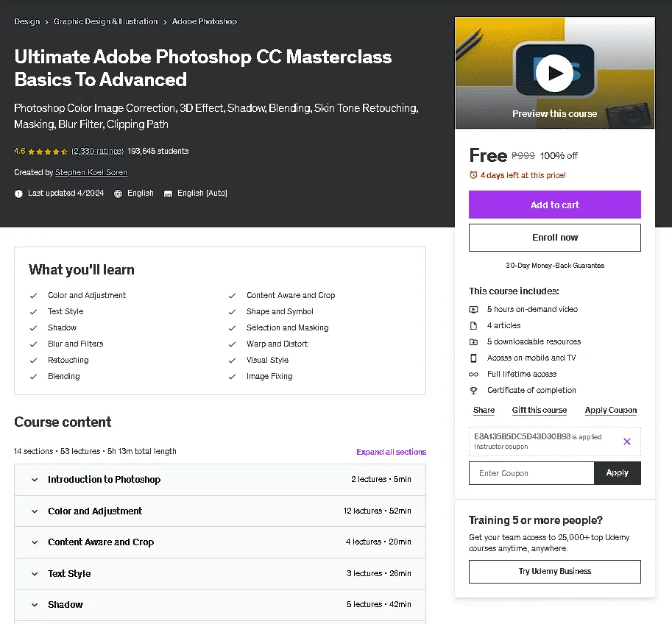The width and height of the screenshot is (672, 624).
Task: Open instructor Stephen Koel Soren profile
Action: [91, 172]
